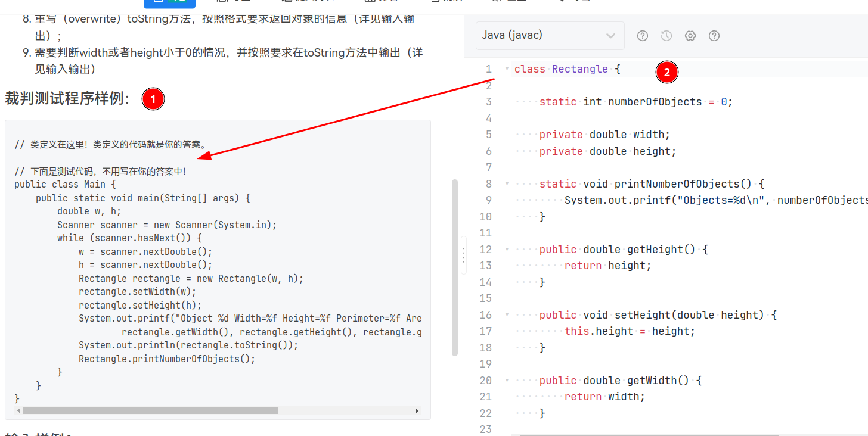Click the problem description vertical scrollbar
Viewport: 868px width, 436px height.
coord(455,267)
